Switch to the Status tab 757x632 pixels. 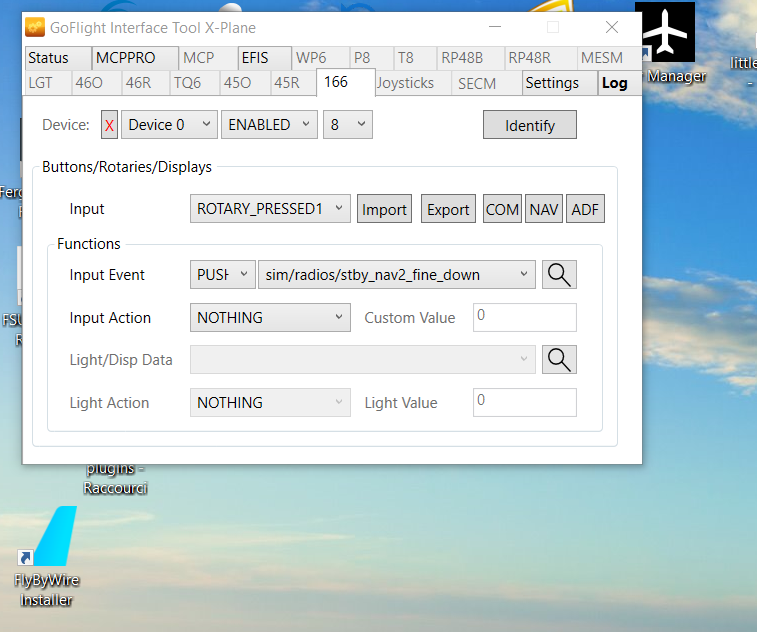tap(58, 58)
